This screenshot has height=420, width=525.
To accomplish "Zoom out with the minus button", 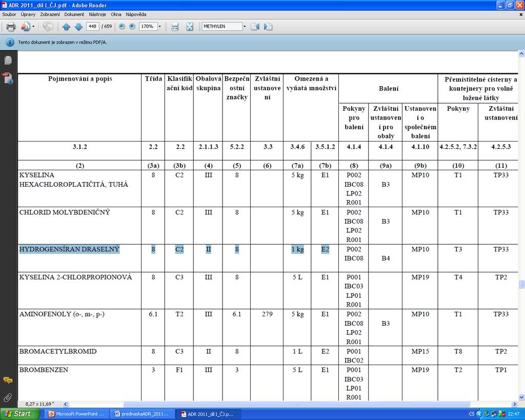I will 122,26.
